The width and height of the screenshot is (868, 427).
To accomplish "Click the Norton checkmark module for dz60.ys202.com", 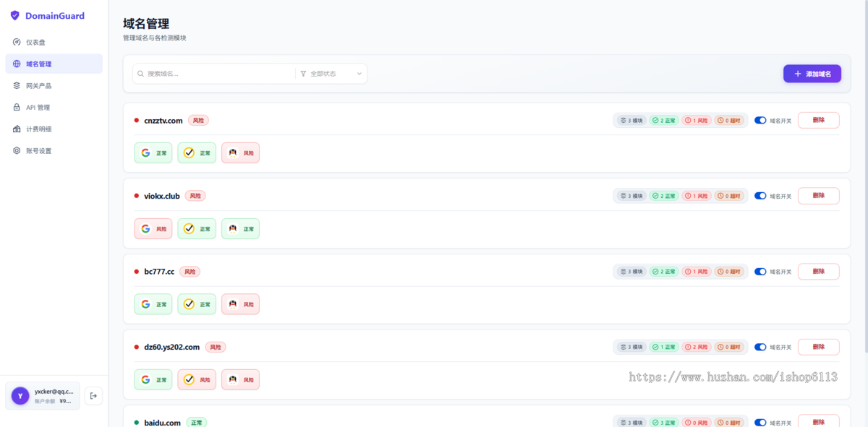I will pos(197,380).
